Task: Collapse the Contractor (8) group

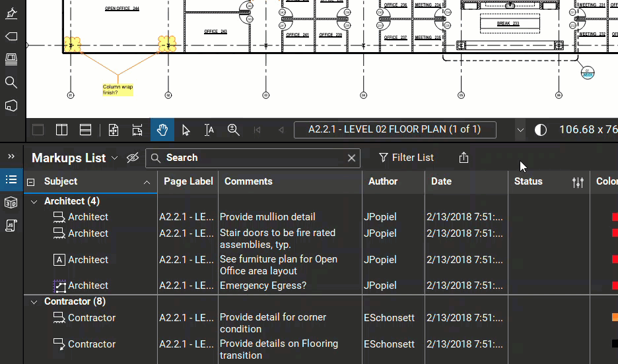Action: [x=34, y=302]
